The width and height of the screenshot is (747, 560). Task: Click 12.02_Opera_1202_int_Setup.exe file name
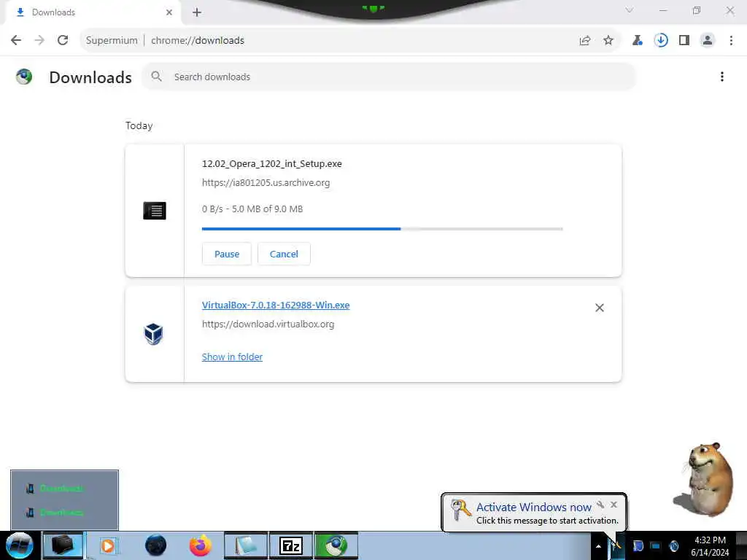(x=271, y=164)
